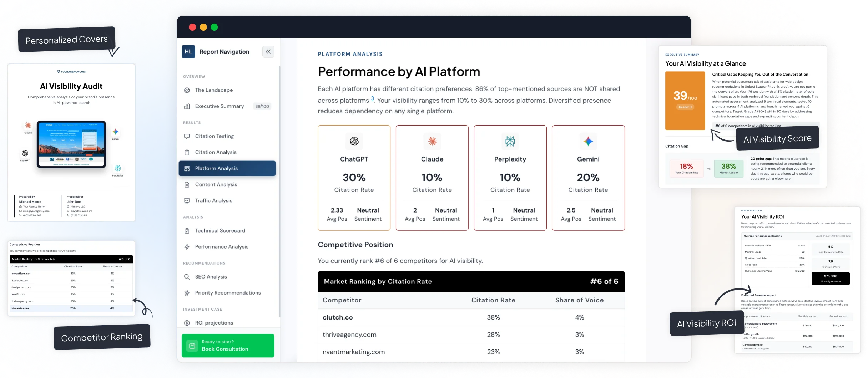The height and width of the screenshot is (378, 868).
Task: Click the orange 39/100 score tile
Action: click(x=685, y=101)
